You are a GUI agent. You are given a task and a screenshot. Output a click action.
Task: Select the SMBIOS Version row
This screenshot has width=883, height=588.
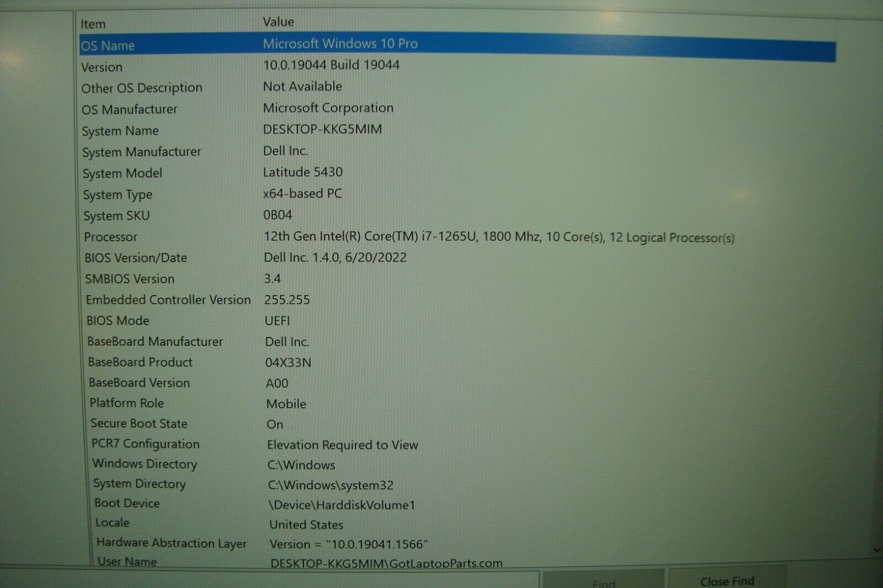[457, 279]
